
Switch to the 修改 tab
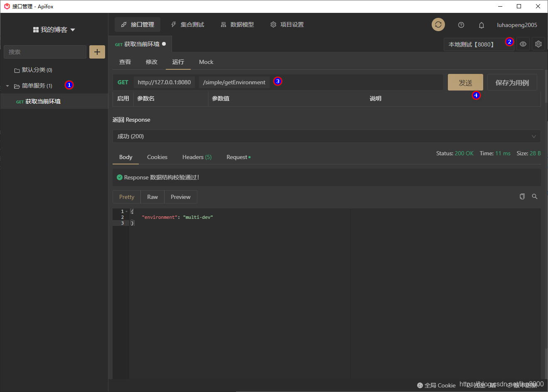tap(152, 62)
